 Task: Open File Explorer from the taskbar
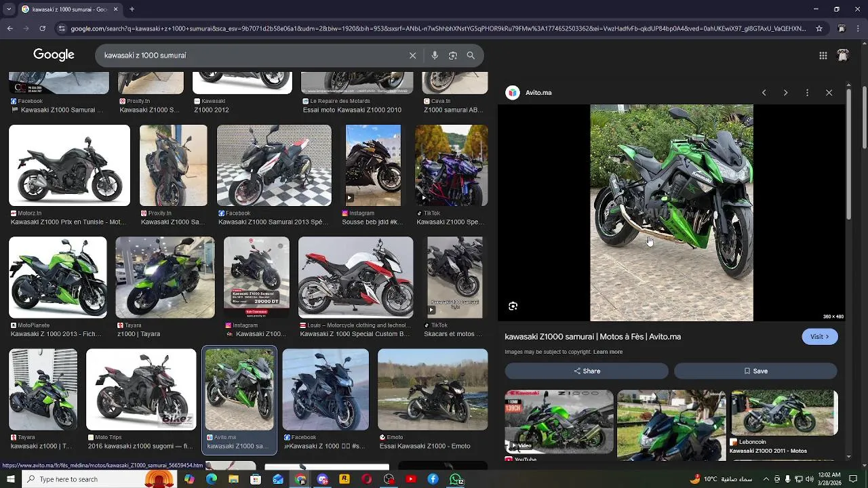tap(233, 479)
